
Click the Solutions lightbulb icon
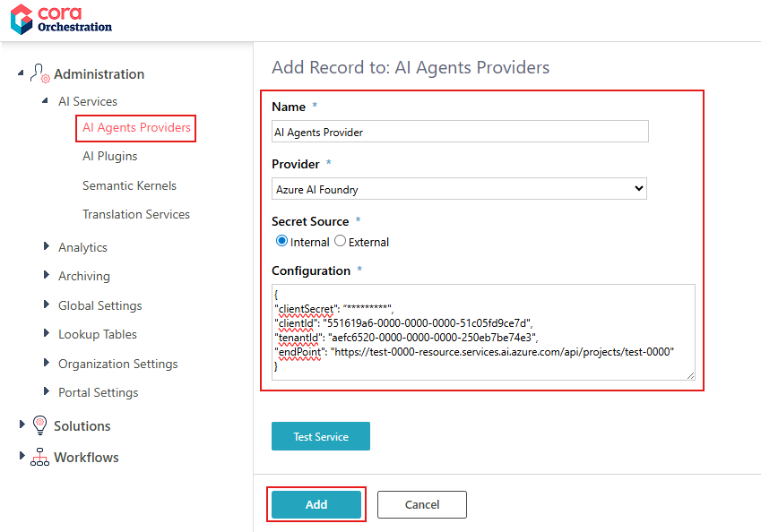(39, 425)
